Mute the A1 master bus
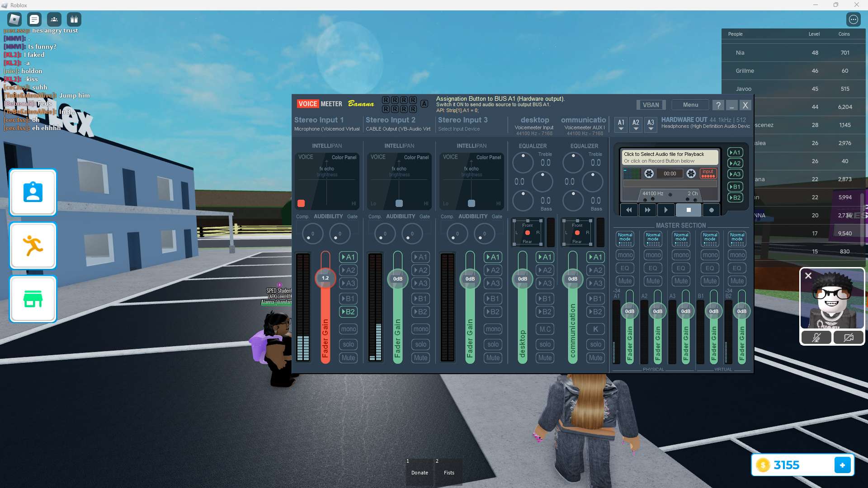 tap(625, 281)
